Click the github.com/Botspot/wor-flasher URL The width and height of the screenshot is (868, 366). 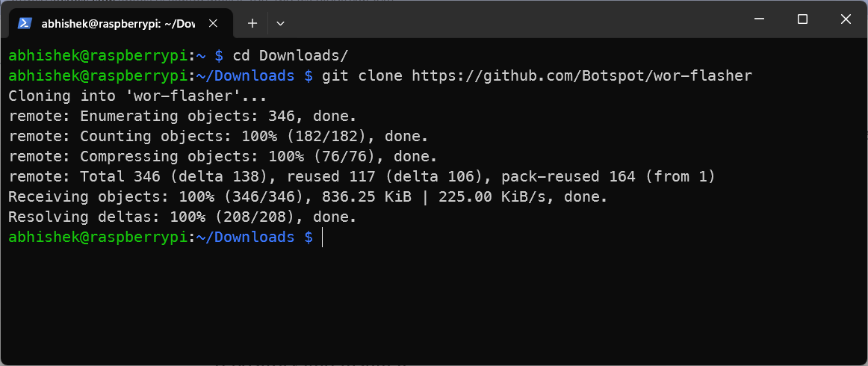pyautogui.click(x=582, y=75)
